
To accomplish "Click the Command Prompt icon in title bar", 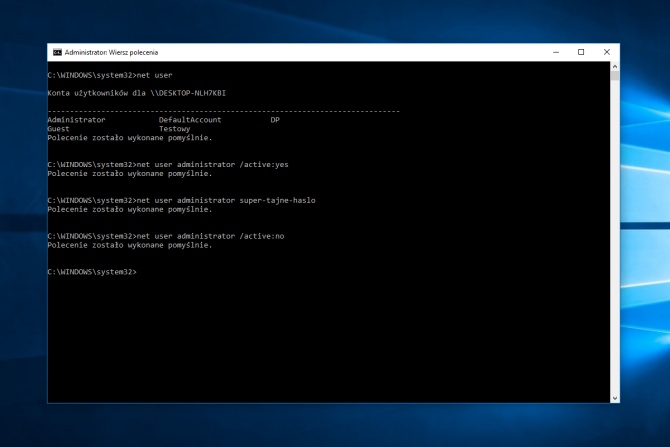I will click(x=57, y=52).
